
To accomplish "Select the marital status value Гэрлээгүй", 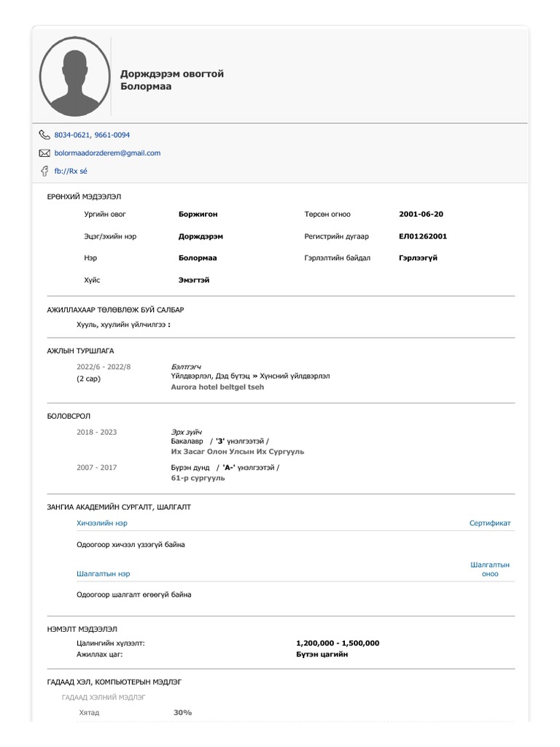I will 418,258.
